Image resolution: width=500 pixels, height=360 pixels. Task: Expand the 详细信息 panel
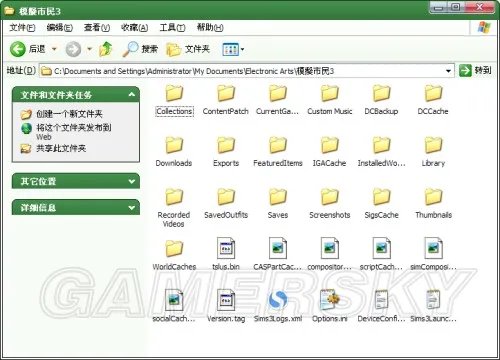coord(132,208)
